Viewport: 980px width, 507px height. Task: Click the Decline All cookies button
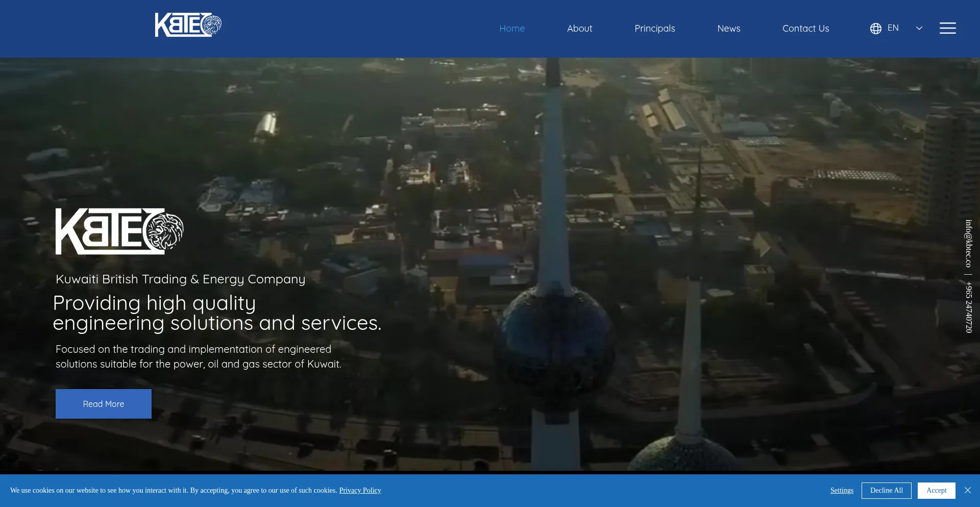pos(886,490)
